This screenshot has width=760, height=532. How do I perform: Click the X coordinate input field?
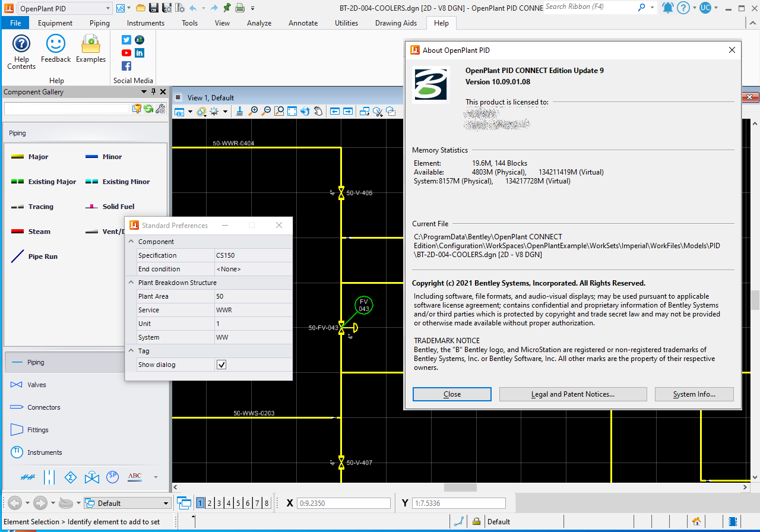pos(343,503)
